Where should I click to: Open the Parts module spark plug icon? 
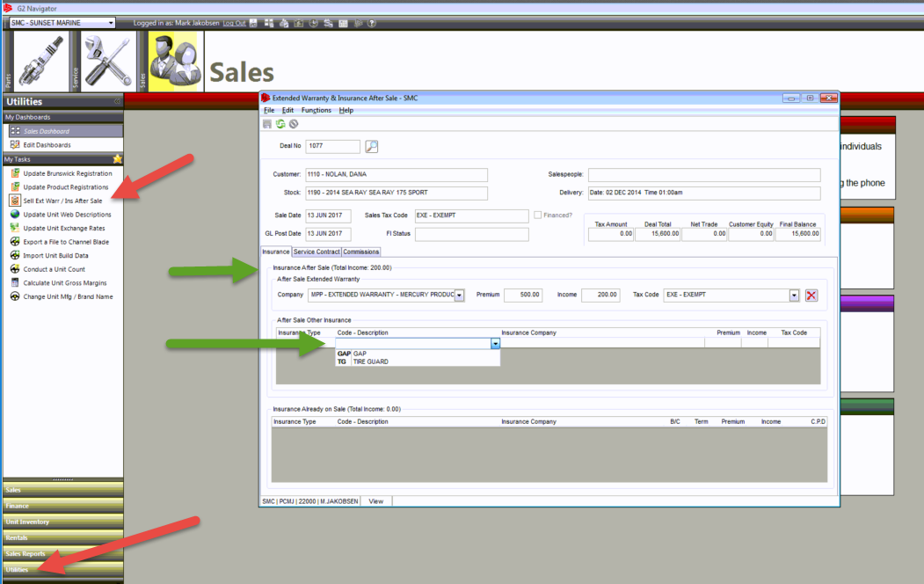(41, 62)
